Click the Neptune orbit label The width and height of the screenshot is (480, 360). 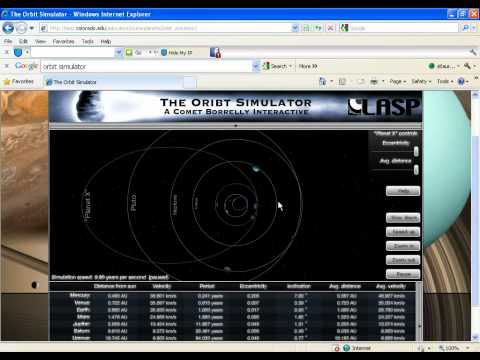coord(175,205)
